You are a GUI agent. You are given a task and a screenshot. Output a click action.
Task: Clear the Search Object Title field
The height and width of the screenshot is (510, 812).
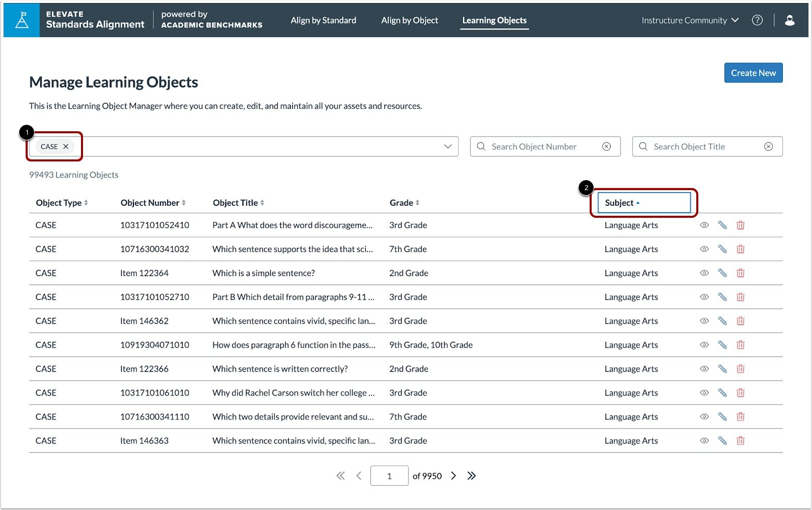click(768, 146)
